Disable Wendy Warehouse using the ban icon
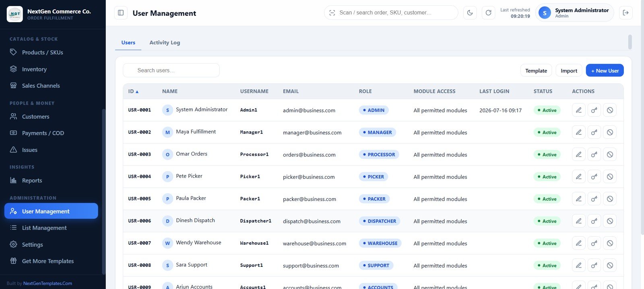The width and height of the screenshot is (644, 289). click(x=610, y=243)
